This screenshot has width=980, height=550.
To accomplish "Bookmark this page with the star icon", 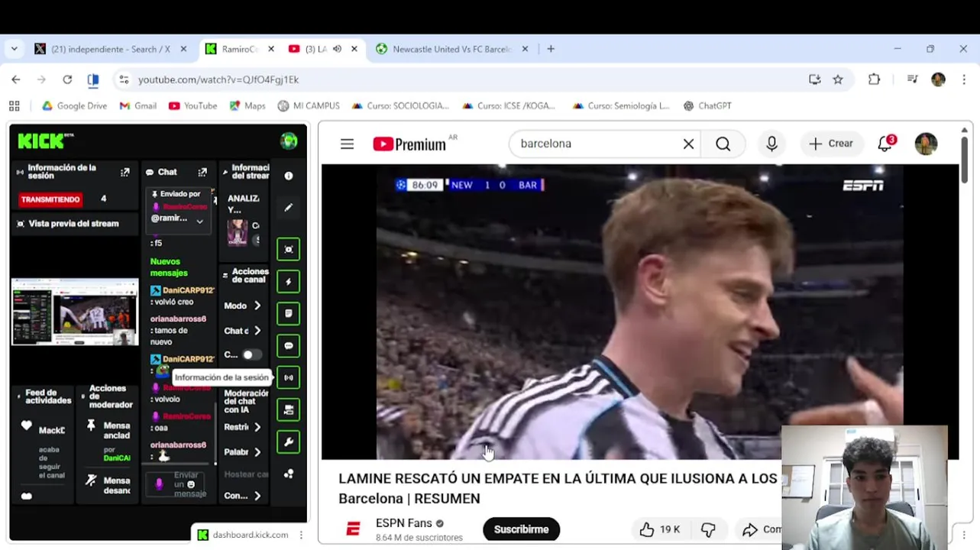I will 838,79.
